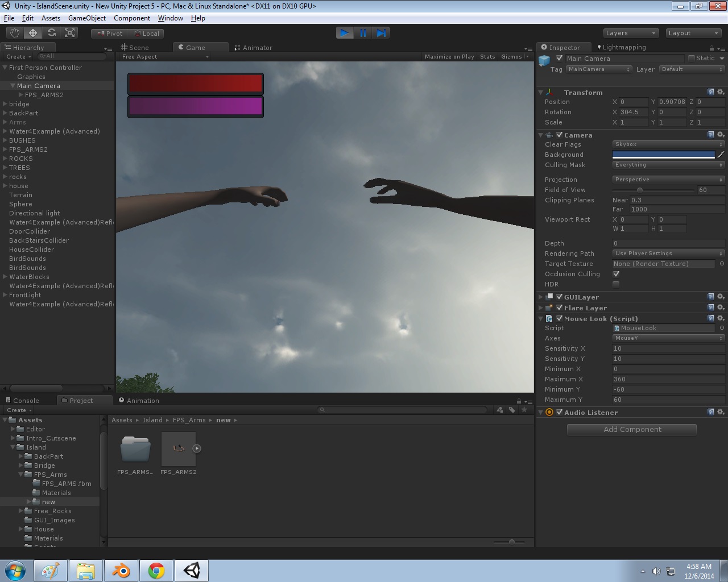Open Flare Layer help icon
Screen dimensions: 728x582
711,307
